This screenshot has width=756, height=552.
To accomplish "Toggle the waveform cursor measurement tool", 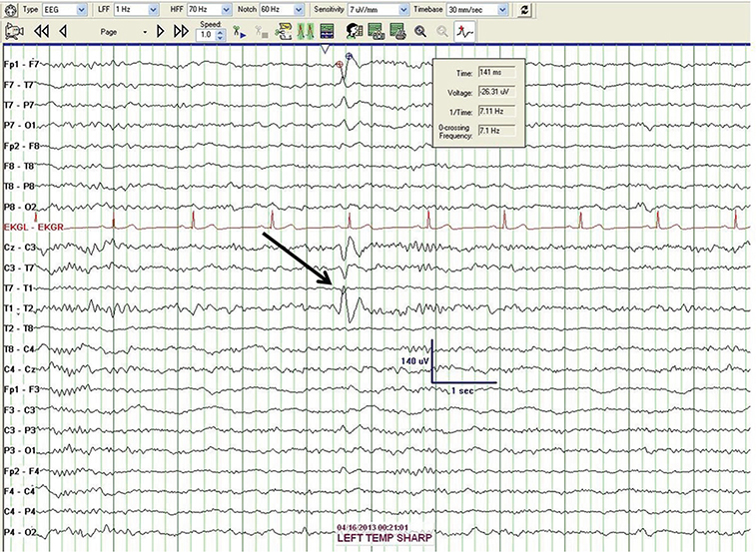I will [463, 32].
